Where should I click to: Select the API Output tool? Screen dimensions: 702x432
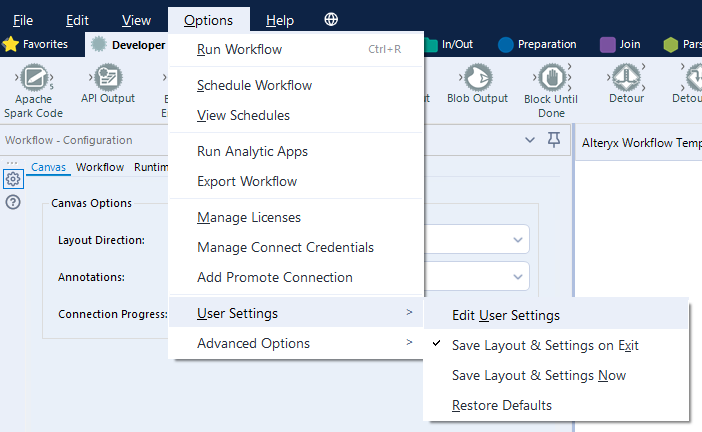(107, 84)
